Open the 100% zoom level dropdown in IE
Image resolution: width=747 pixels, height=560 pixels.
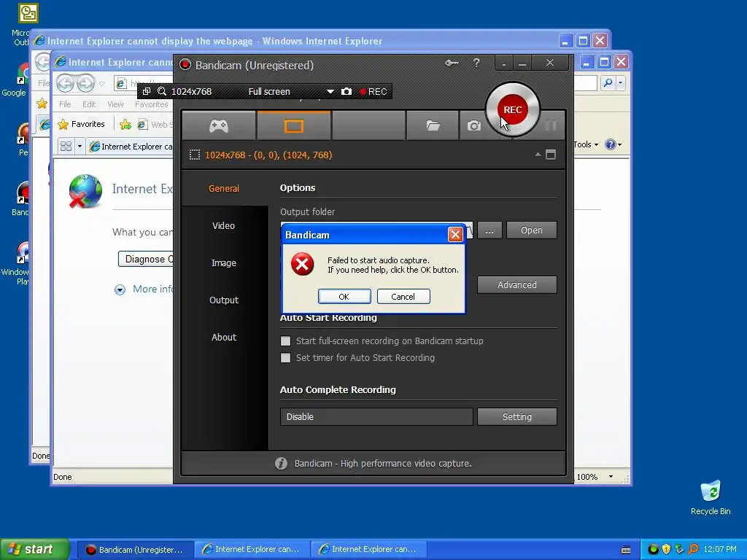pos(611,477)
